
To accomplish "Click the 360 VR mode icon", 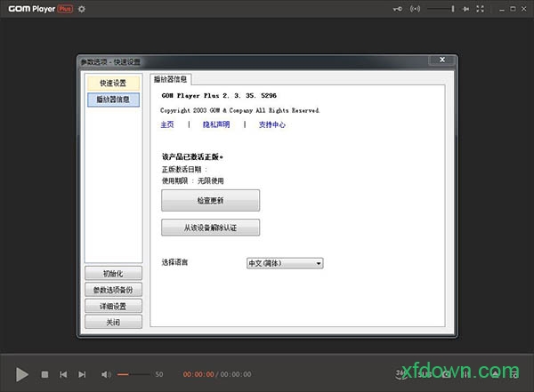I will coord(401,374).
